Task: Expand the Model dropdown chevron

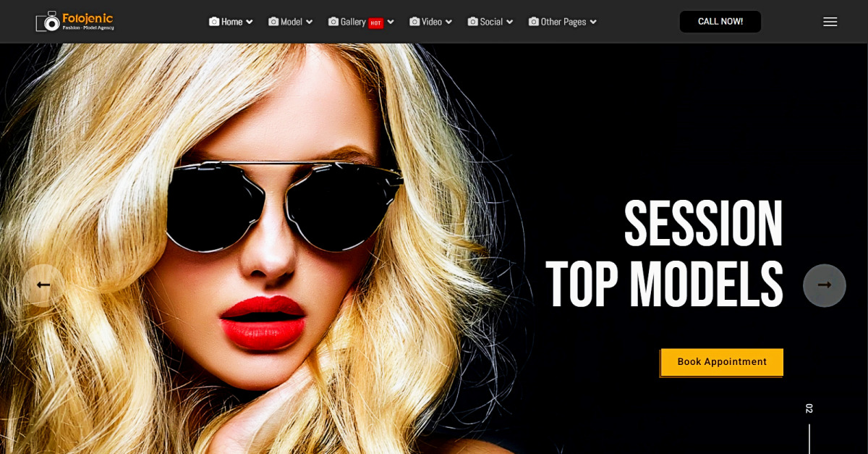Action: coord(310,22)
